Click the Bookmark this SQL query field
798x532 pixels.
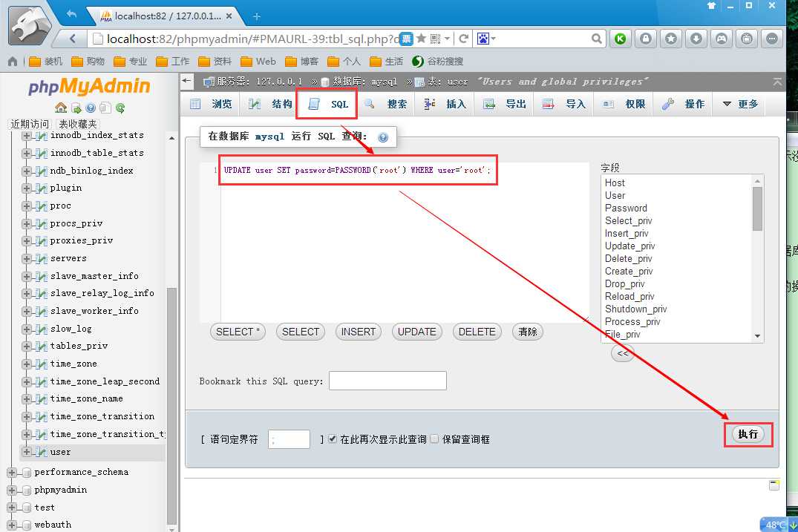point(387,381)
